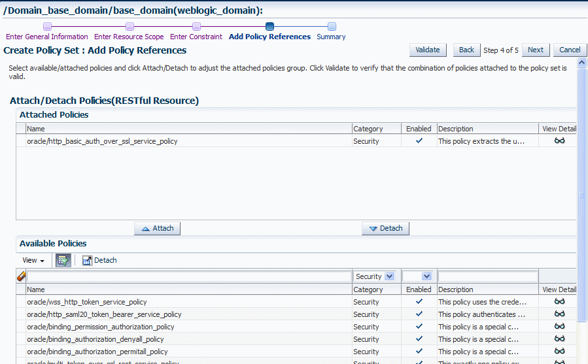588x364 pixels.
Task: Select oracle/http_saml20_token_bearer_service_policy row
Action: click(x=296, y=314)
